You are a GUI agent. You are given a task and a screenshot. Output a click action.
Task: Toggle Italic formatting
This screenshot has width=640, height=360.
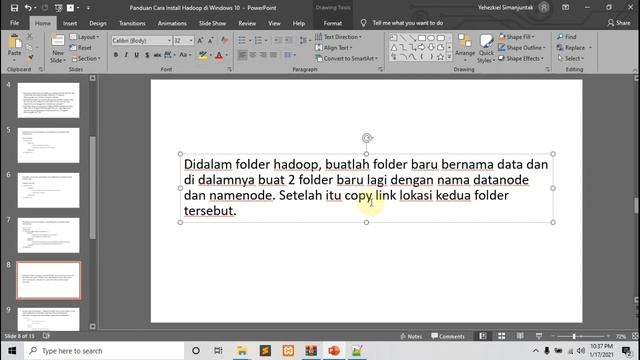[126, 55]
